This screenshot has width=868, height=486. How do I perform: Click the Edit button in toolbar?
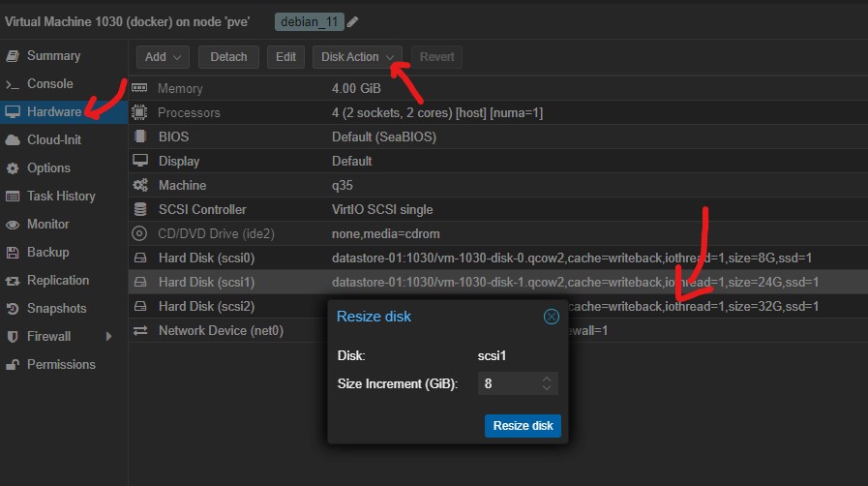pyautogui.click(x=285, y=57)
